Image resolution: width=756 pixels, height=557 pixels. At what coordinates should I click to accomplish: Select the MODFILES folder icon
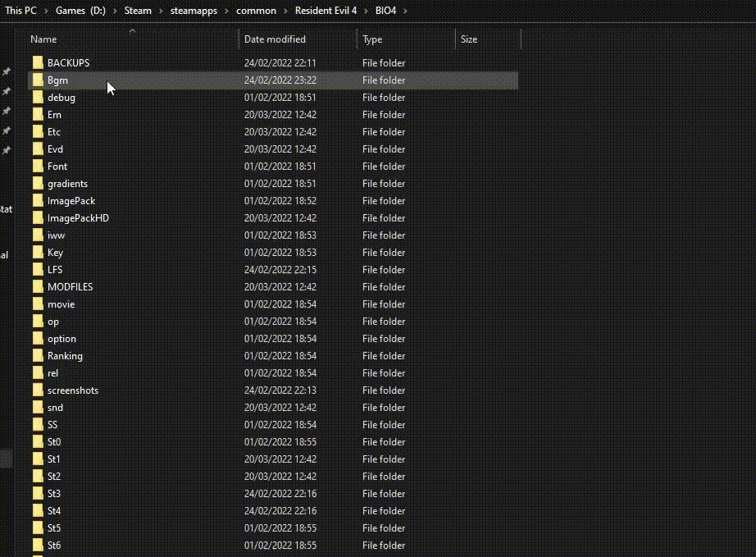38,287
